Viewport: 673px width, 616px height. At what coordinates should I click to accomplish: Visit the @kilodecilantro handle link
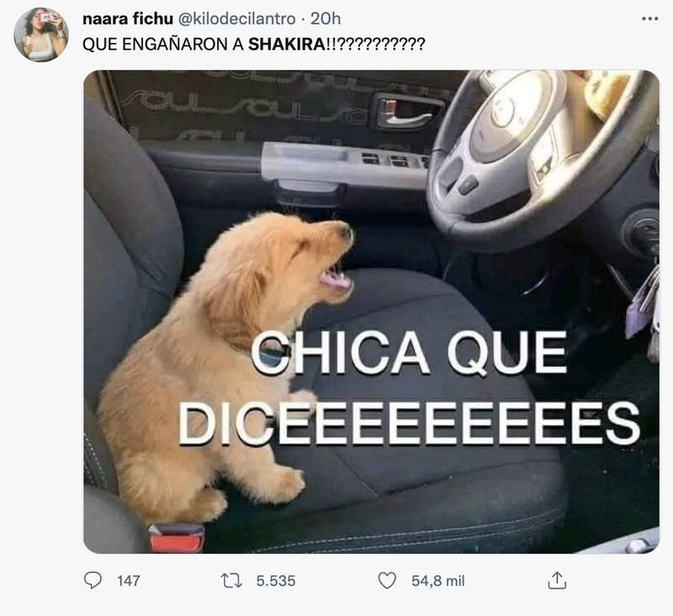coord(236,19)
